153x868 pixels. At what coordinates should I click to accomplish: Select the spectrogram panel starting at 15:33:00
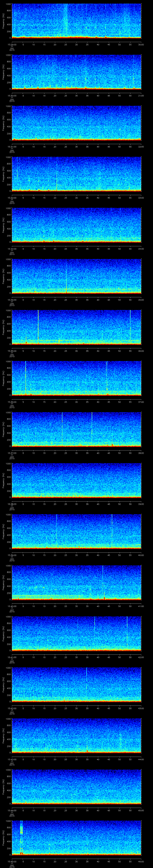click(77, 225)
